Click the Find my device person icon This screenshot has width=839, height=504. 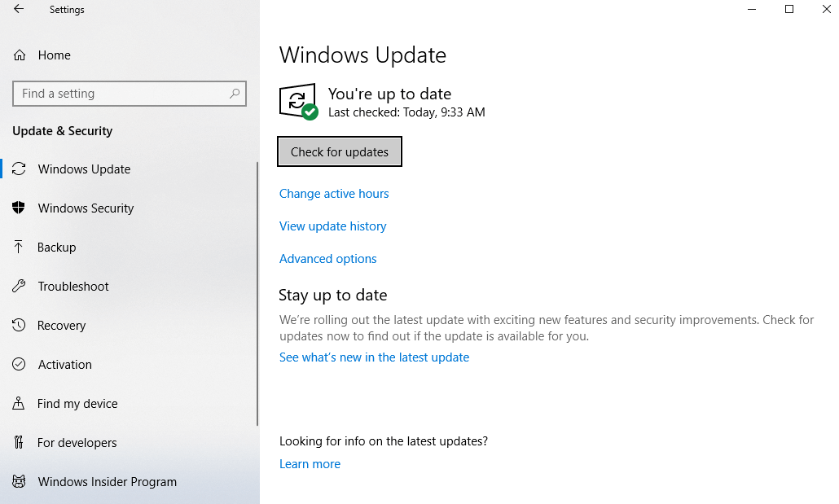pos(19,403)
